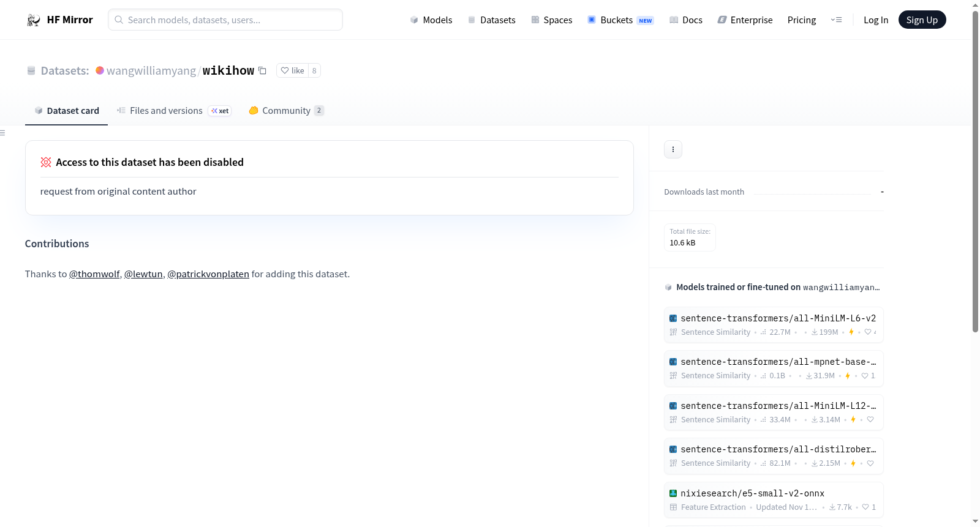The image size is (980, 527).
Task: Click the 'Access to this dataset has been disabled' heading
Action: coord(150,162)
